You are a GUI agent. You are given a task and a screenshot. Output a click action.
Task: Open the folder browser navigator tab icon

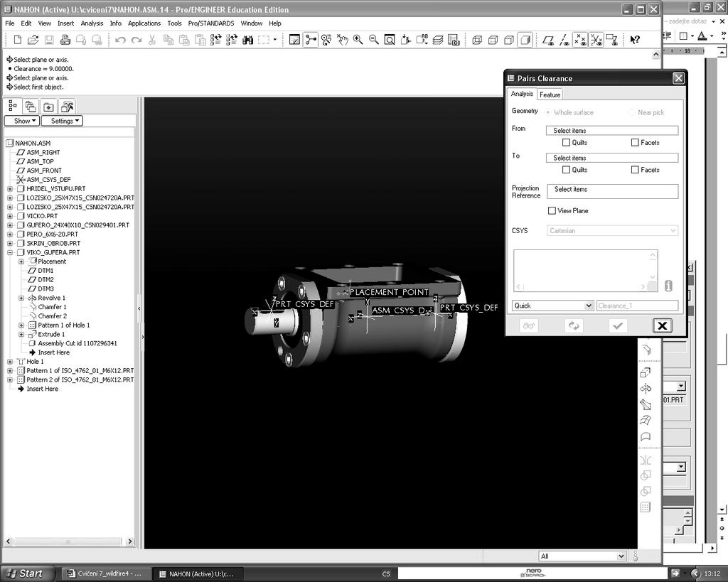[31, 107]
